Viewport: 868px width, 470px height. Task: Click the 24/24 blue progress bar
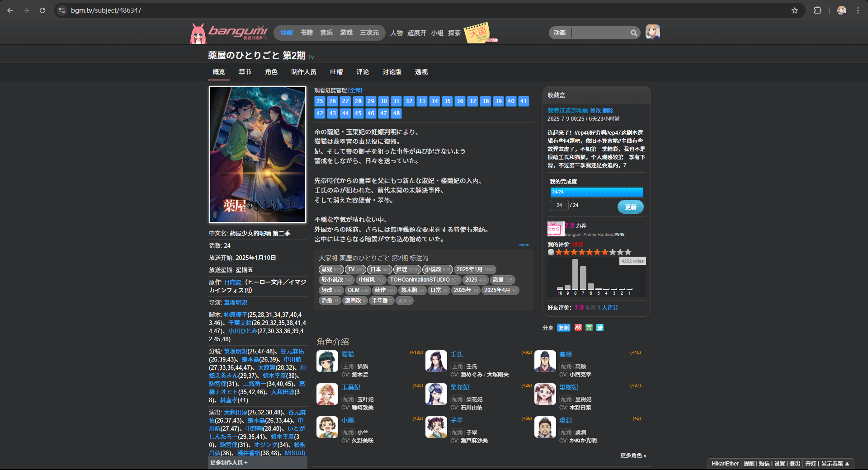tap(597, 192)
